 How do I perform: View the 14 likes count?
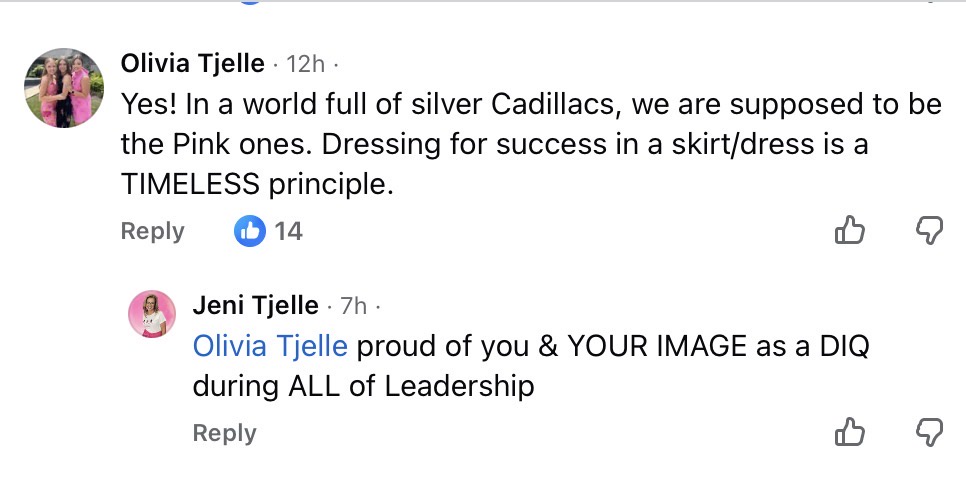(288, 231)
